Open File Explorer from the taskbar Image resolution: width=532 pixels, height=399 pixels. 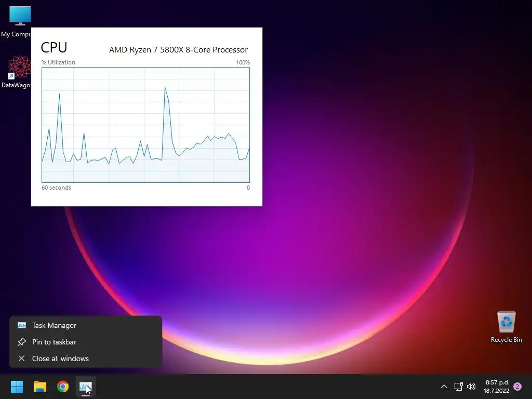click(x=40, y=387)
